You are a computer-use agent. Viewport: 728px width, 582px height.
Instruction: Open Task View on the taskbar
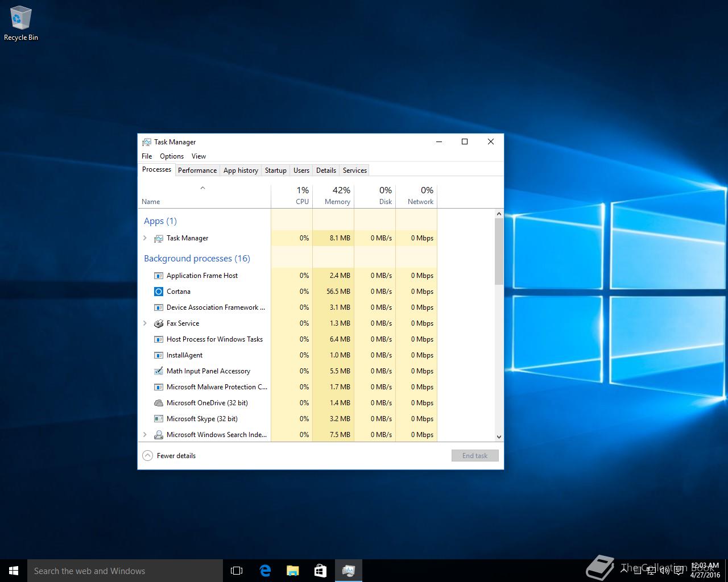tap(237, 571)
